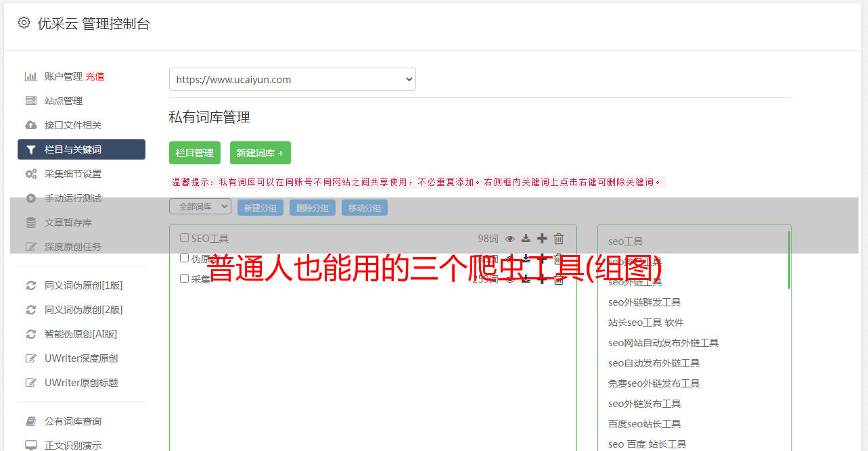Click the server icon next to 站点管理
Viewport: 868px width, 451px height.
coord(30,101)
